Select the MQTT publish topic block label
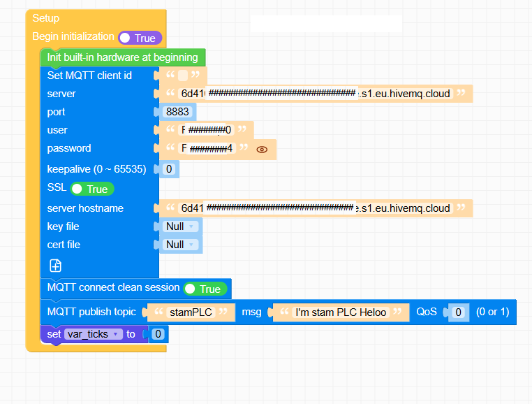 (91, 312)
